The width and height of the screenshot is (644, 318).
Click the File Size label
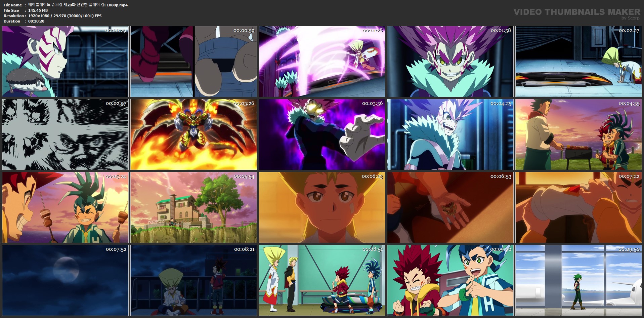click(11, 10)
